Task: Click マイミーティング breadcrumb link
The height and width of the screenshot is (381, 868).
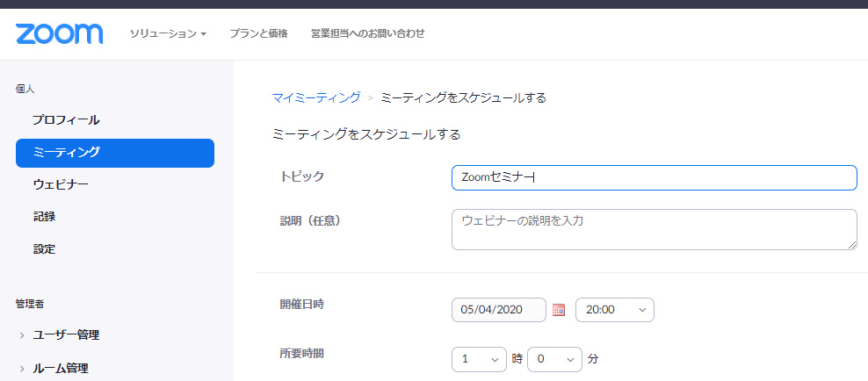Action: [316, 97]
